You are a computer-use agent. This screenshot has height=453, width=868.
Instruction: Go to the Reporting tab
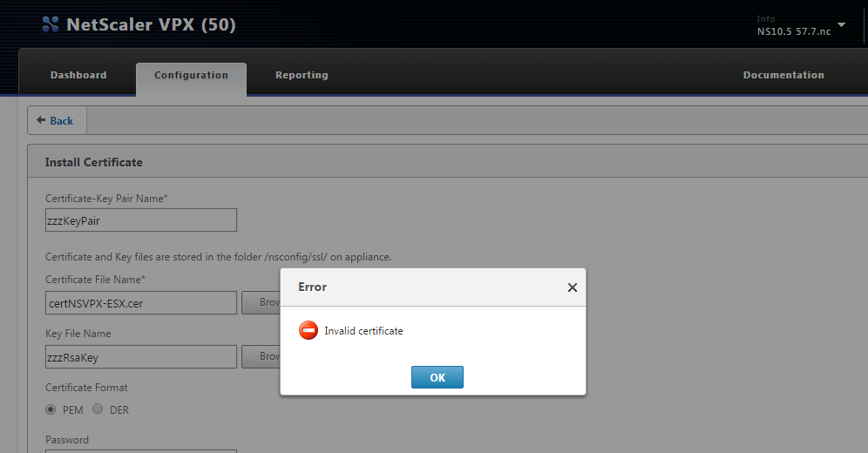[302, 75]
